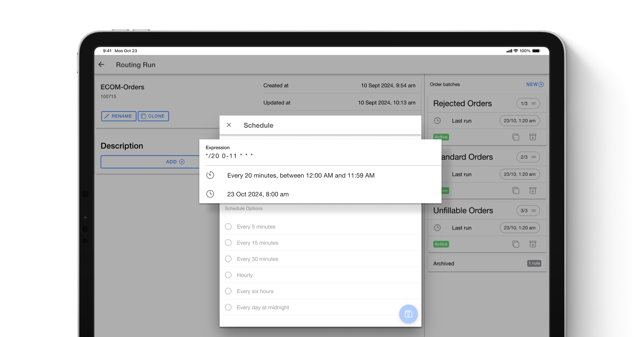Copy the Standard Orders batch
This screenshot has height=337, width=644.
coord(516,190)
